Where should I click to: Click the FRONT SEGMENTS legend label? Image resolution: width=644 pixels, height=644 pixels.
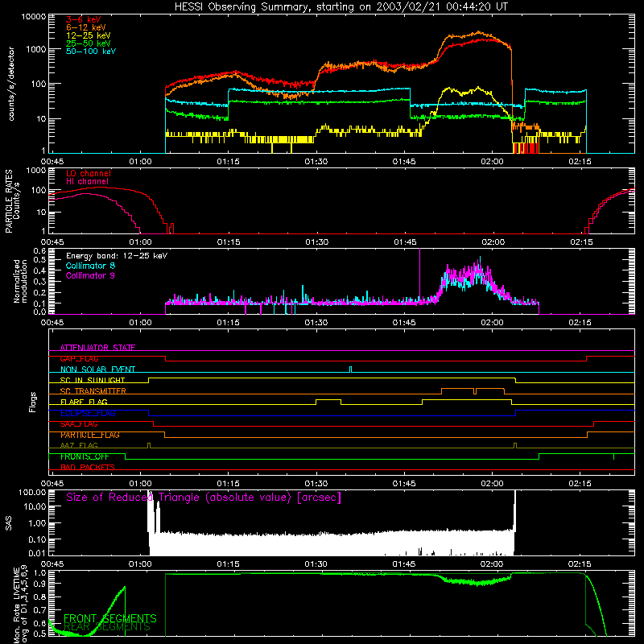click(x=110, y=618)
